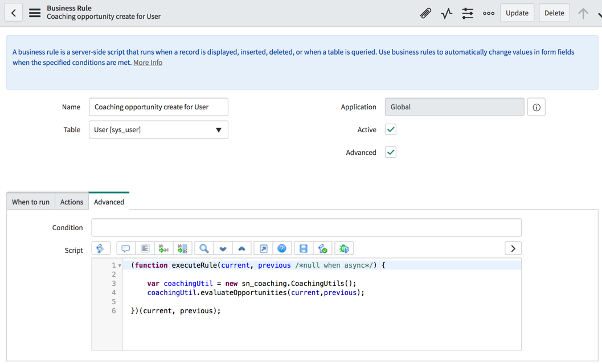Image resolution: width=602 pixels, height=364 pixels.
Task: Click line number 6 in the gutter
Action: [x=114, y=311]
